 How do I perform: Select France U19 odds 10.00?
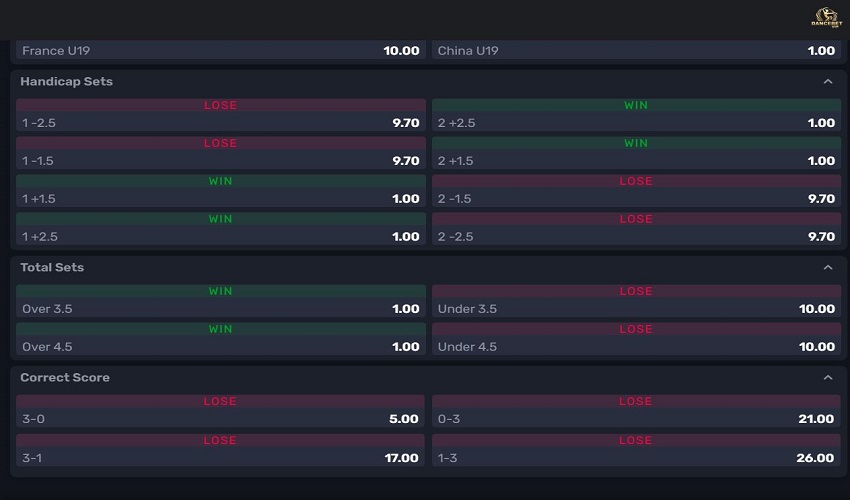tap(221, 50)
